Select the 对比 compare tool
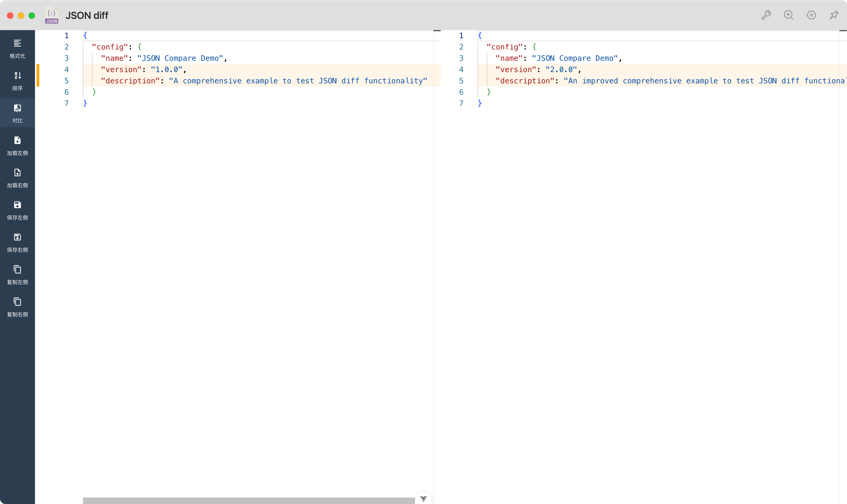This screenshot has width=847, height=504. pyautogui.click(x=17, y=113)
